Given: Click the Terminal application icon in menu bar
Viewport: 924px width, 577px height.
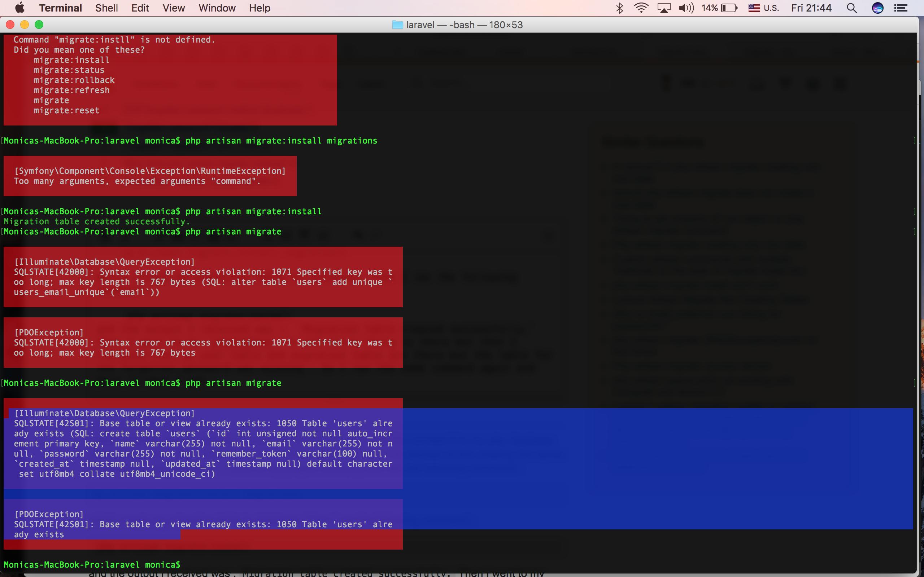Looking at the screenshot, I should [61, 8].
